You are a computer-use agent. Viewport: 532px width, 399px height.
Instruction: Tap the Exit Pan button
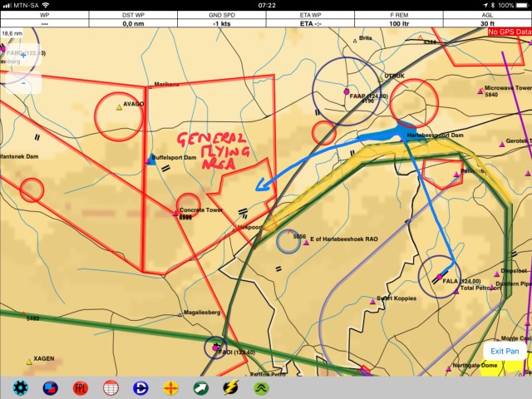505,351
